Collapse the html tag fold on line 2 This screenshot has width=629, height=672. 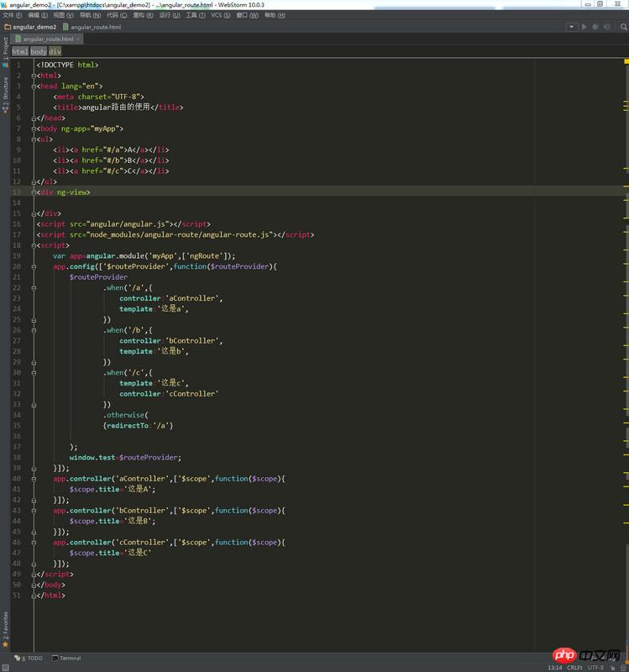[34, 76]
